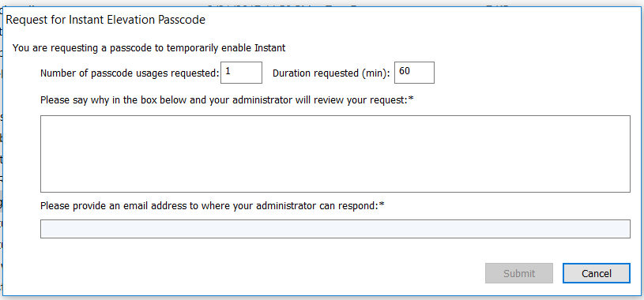
Task: Click the asterisk after review your request
Action: click(x=410, y=99)
